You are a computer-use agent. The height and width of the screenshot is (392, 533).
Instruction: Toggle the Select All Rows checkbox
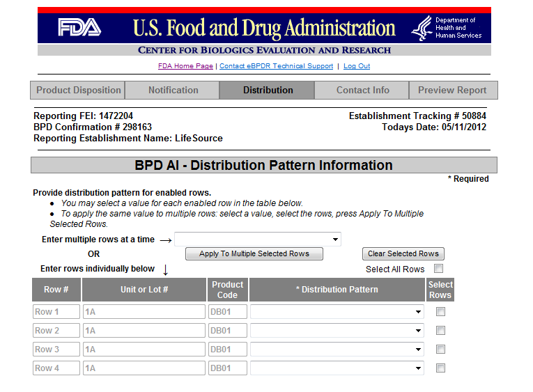click(438, 269)
